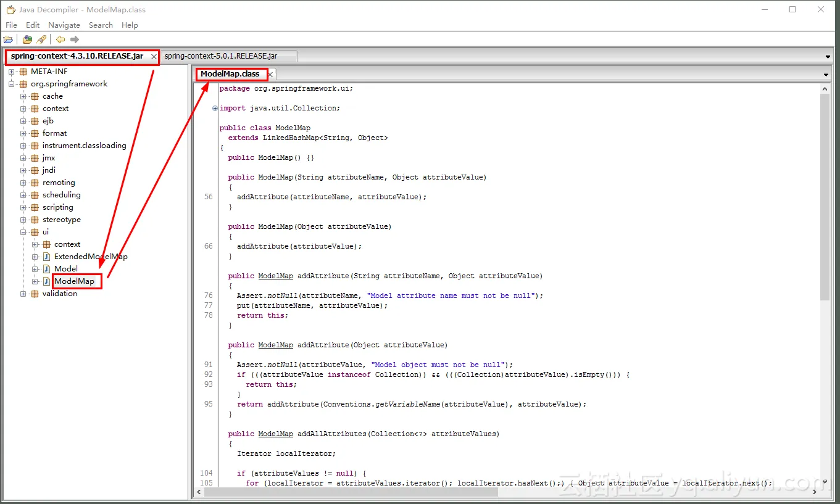The image size is (840, 504).
Task: Select the format package
Action: (54, 133)
